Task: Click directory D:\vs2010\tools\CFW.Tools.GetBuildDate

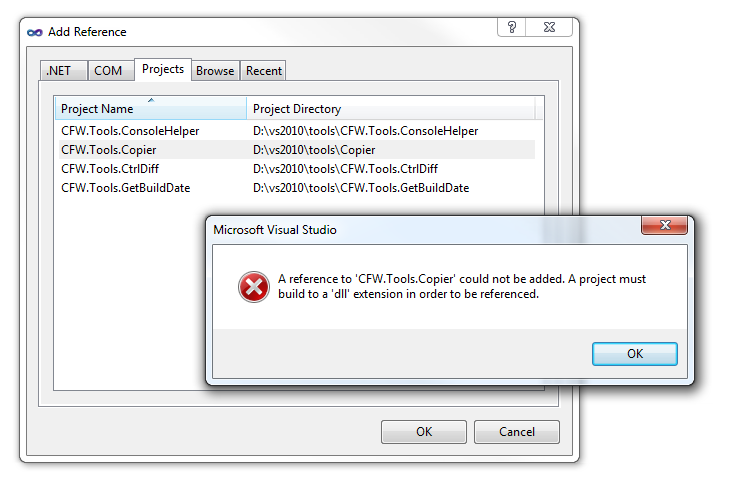Action: pyautogui.click(x=361, y=188)
